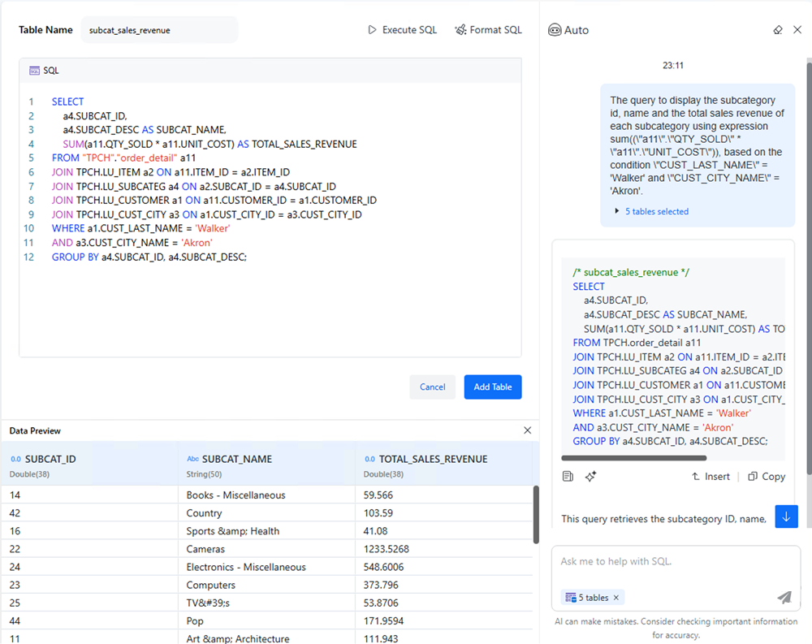812x644 pixels.
Task: Click the Auto robot icon
Action: pyautogui.click(x=555, y=30)
